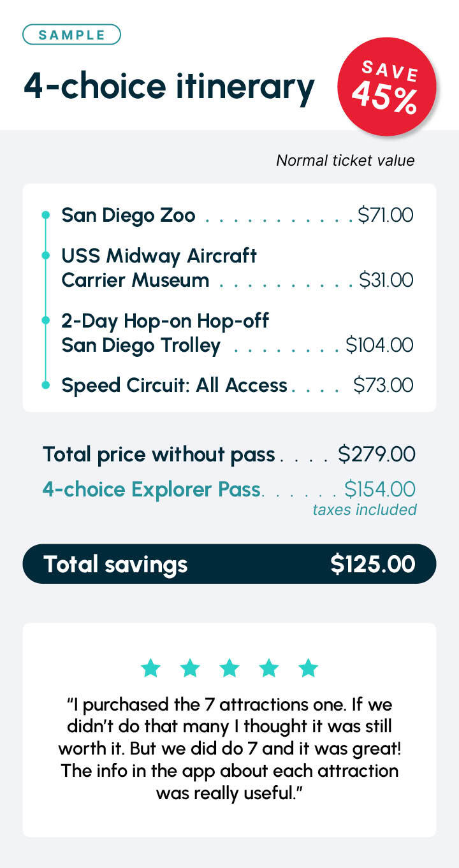Click the fourth teal review star
Image resolution: width=459 pixels, height=868 pixels.
(x=269, y=668)
